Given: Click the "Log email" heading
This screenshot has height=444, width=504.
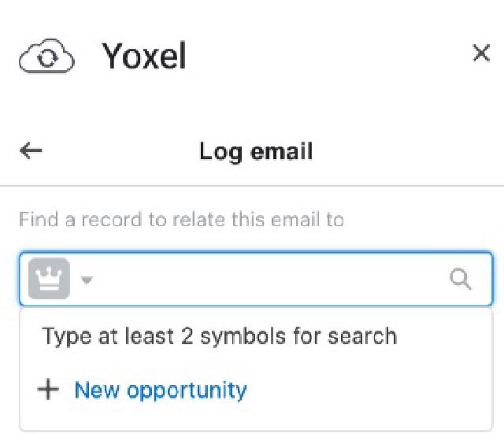Looking at the screenshot, I should (256, 151).
